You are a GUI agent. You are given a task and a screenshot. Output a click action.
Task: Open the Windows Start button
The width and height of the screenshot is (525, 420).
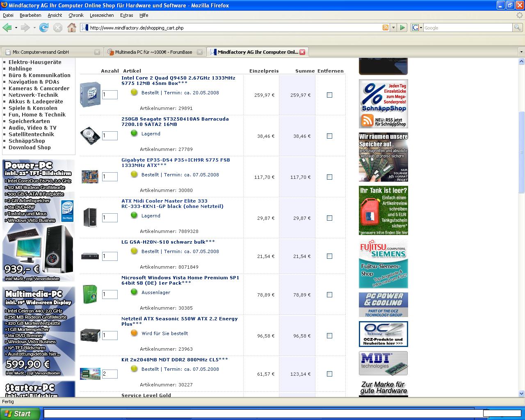[20, 414]
